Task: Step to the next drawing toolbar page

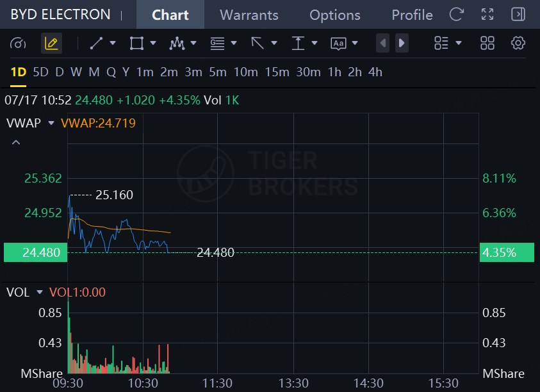Action: 402,43
